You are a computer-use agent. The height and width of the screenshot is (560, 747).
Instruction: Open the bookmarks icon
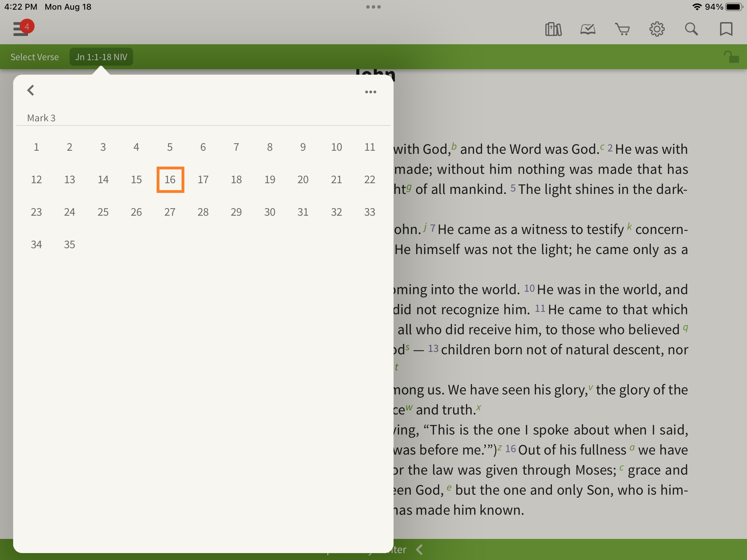726,29
